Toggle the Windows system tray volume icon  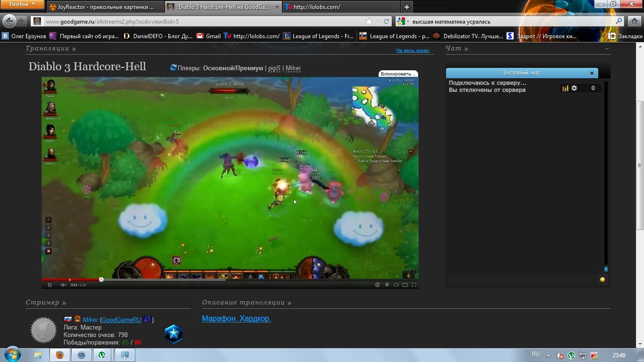coord(560,355)
